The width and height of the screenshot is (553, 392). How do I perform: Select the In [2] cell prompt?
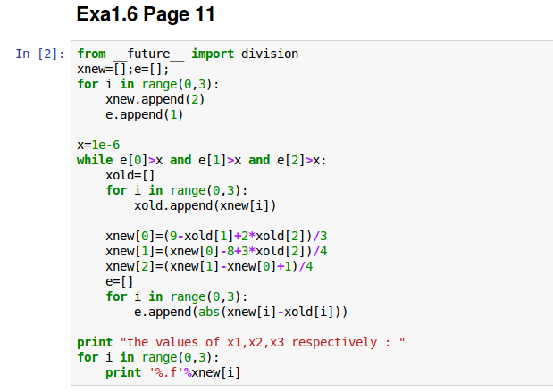pyautogui.click(x=40, y=54)
